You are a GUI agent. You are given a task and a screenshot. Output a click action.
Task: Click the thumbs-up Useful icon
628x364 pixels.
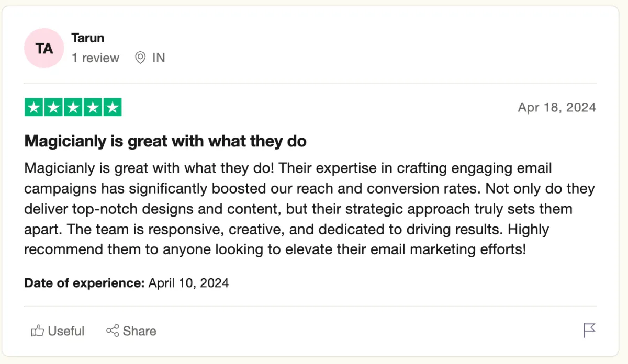38,331
